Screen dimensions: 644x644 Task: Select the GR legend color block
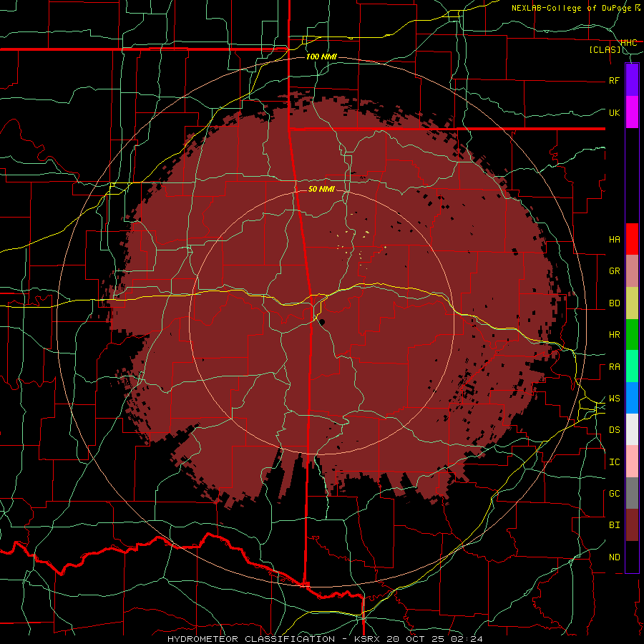(x=632, y=271)
